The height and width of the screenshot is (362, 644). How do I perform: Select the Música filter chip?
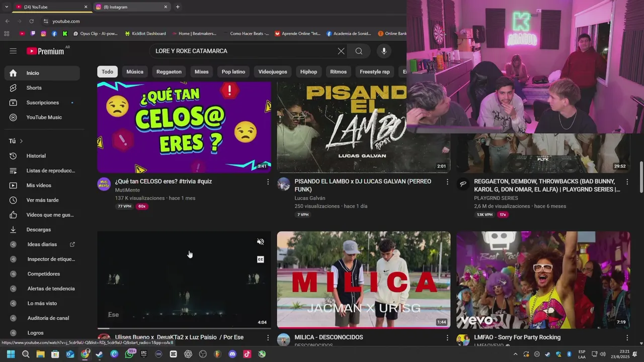coord(135,72)
